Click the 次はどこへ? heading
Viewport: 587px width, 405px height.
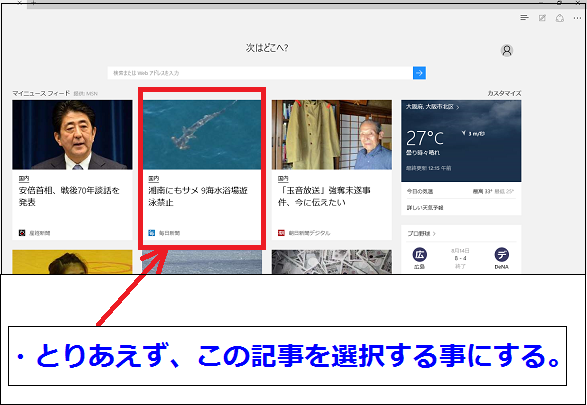click(x=267, y=48)
